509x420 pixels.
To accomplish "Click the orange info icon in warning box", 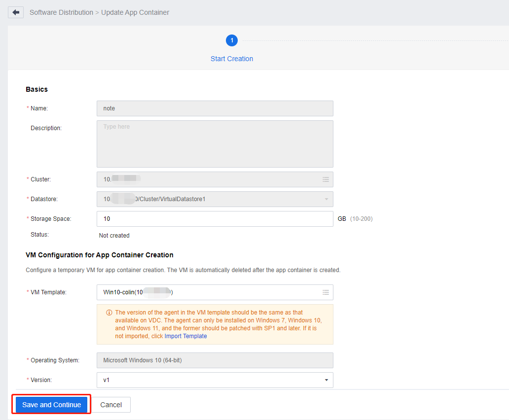I will coord(109,313).
